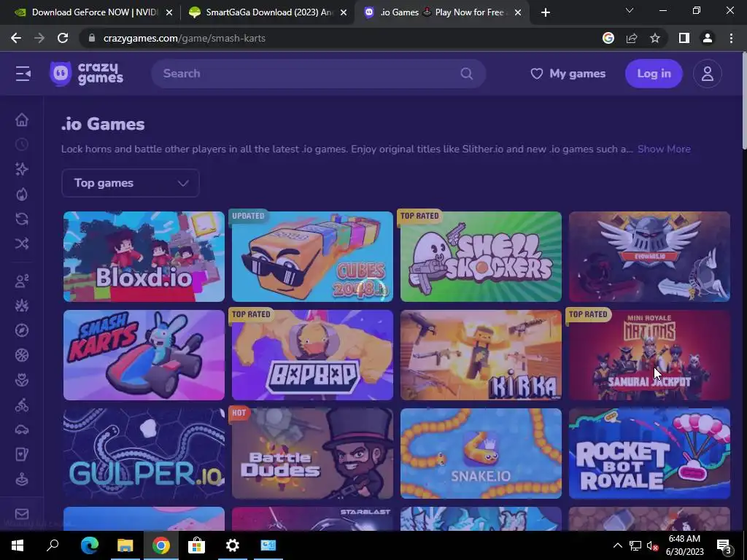The image size is (747, 560).
Task: Open Microsoft Edge from taskbar
Action: coord(90,545)
